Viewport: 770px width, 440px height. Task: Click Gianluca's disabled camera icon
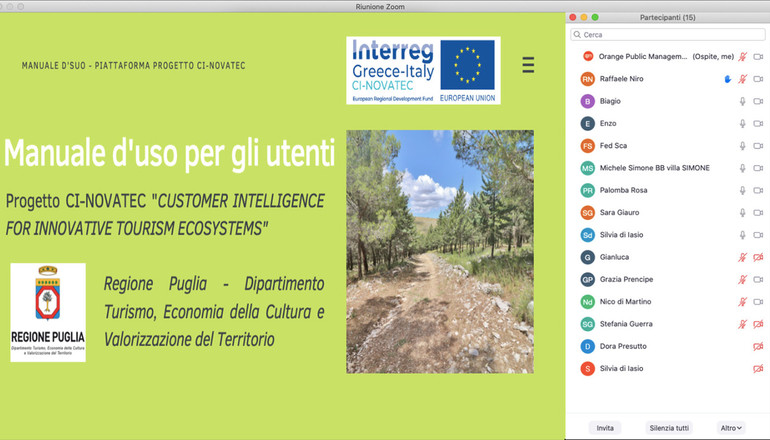758,257
